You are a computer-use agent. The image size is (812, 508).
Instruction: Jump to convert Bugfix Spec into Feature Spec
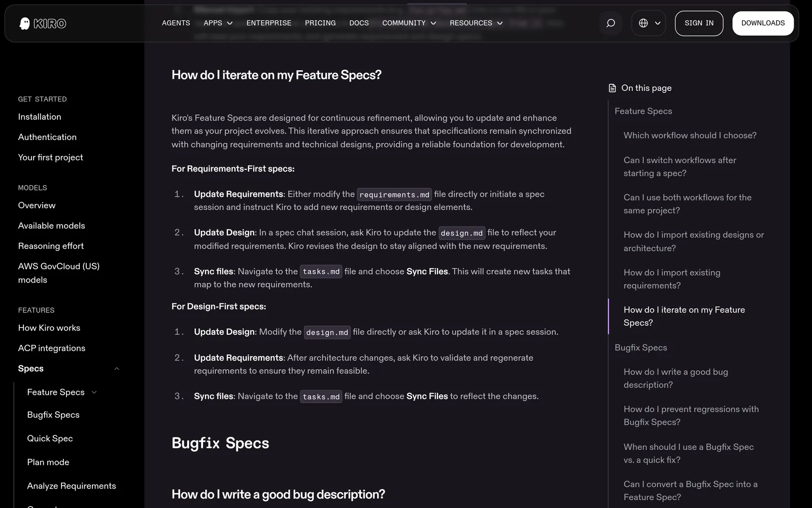click(690, 491)
